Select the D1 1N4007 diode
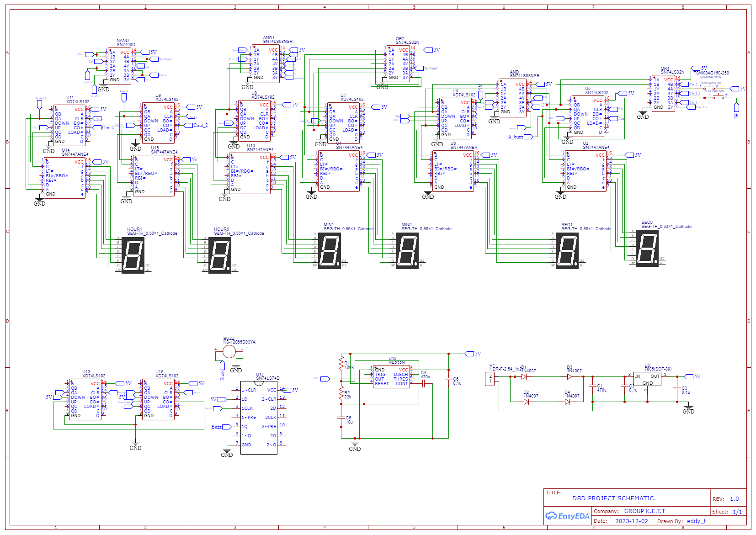This screenshot has width=756, height=535. pos(524,376)
